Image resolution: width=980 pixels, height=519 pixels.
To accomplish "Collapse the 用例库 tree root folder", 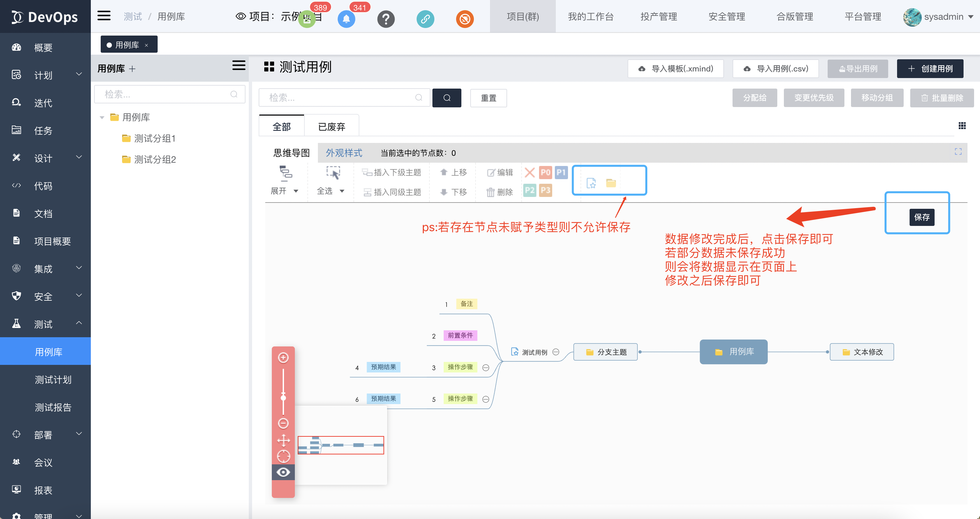I will pyautogui.click(x=102, y=117).
